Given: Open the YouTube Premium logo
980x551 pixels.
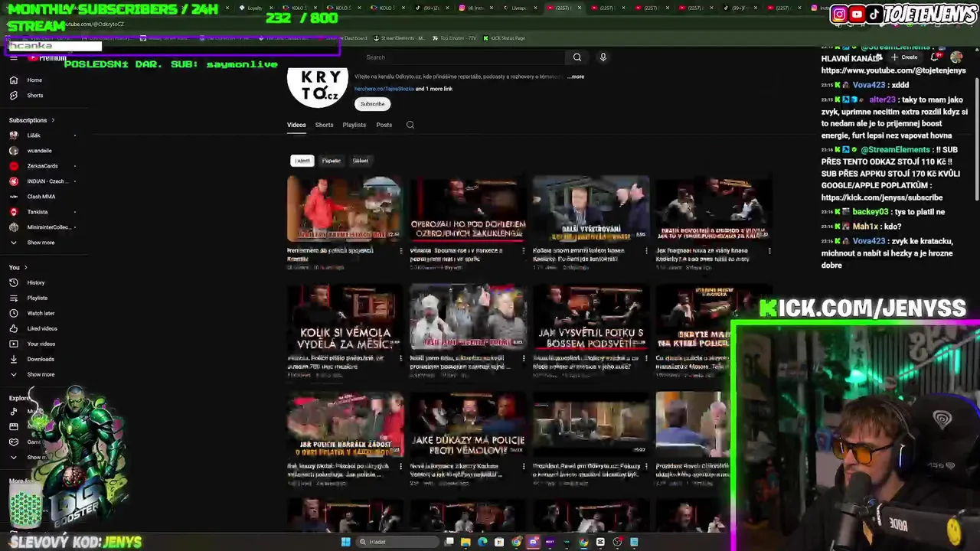Looking at the screenshot, I should tap(47, 58).
